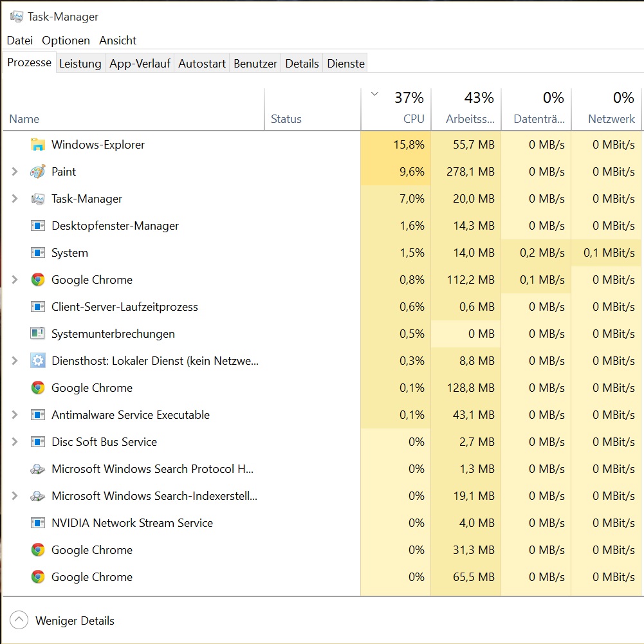Click the Antimalware Service Executable icon
The width and height of the screenshot is (644, 644).
(x=38, y=415)
